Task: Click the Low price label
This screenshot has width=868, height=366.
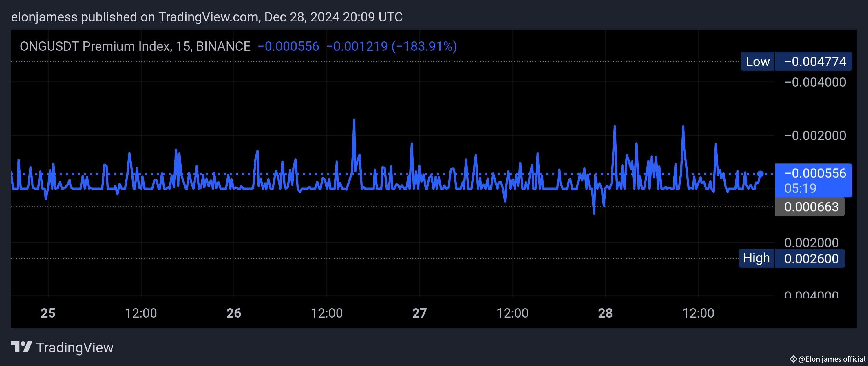Action: pyautogui.click(x=757, y=62)
